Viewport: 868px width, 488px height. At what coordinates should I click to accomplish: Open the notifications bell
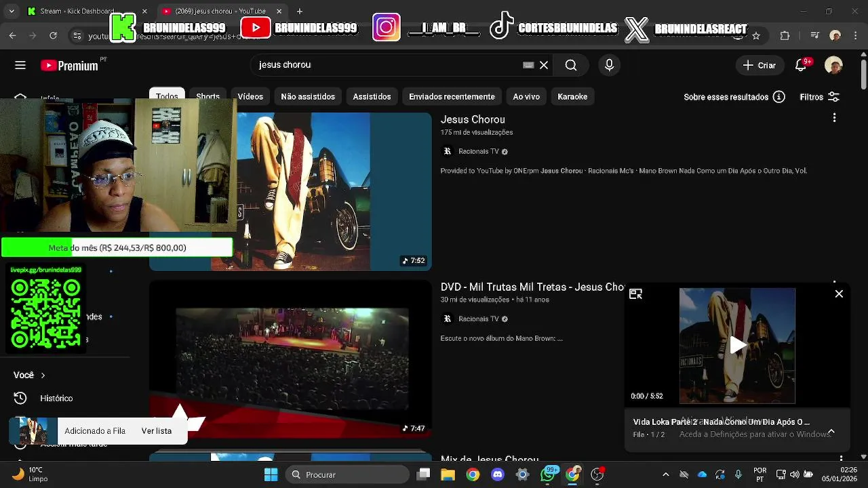(x=801, y=65)
